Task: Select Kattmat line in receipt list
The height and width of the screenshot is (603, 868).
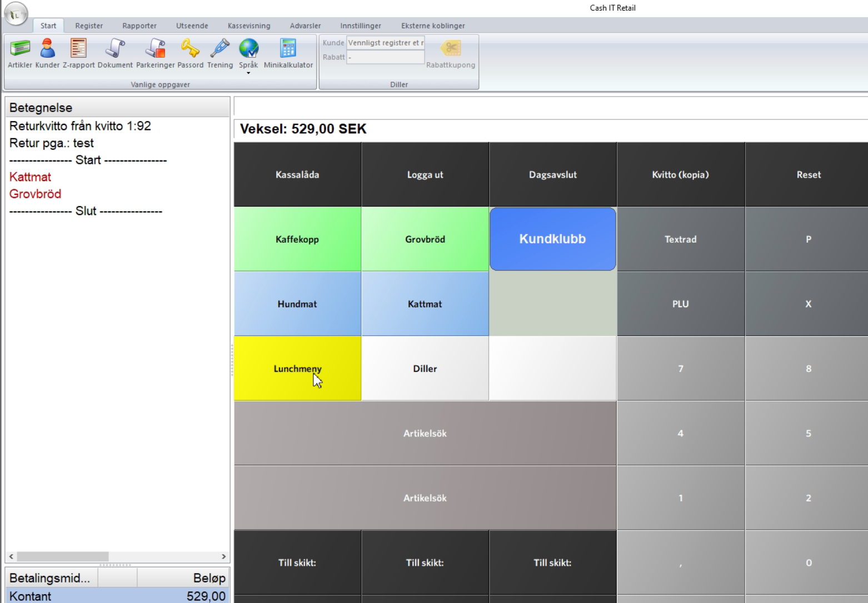Action: tap(31, 177)
